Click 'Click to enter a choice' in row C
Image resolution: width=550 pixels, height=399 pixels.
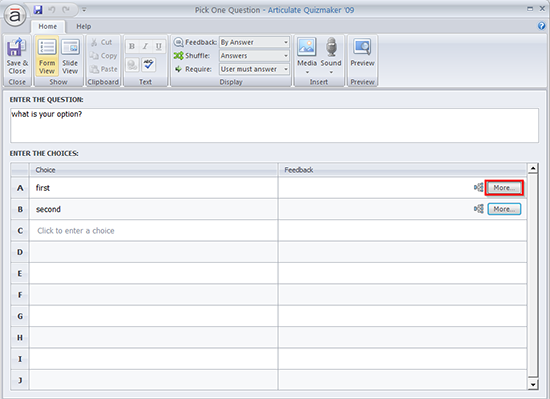[76, 231]
